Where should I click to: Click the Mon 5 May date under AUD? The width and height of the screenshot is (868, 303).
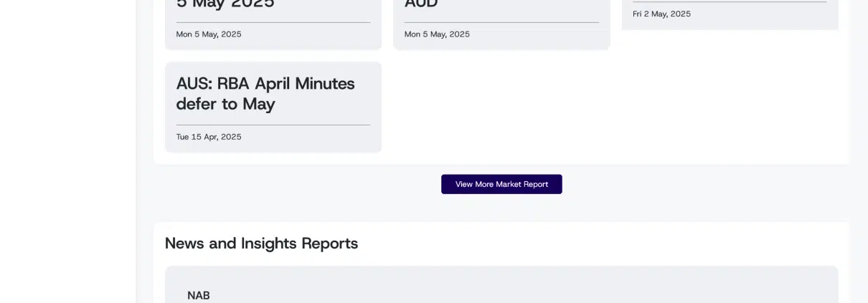point(437,34)
